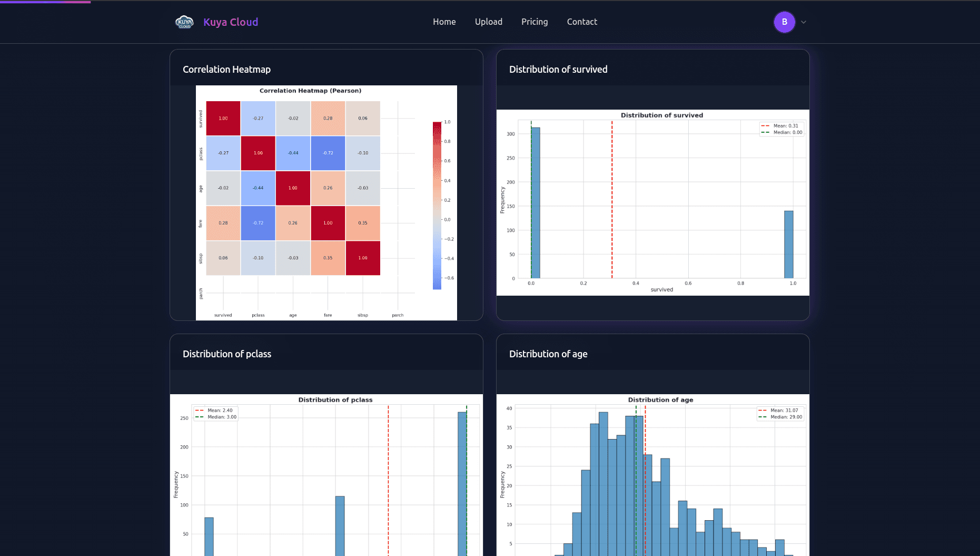The width and height of the screenshot is (980, 556).
Task: Click the Kuya Cloud brand text
Action: [x=231, y=22]
